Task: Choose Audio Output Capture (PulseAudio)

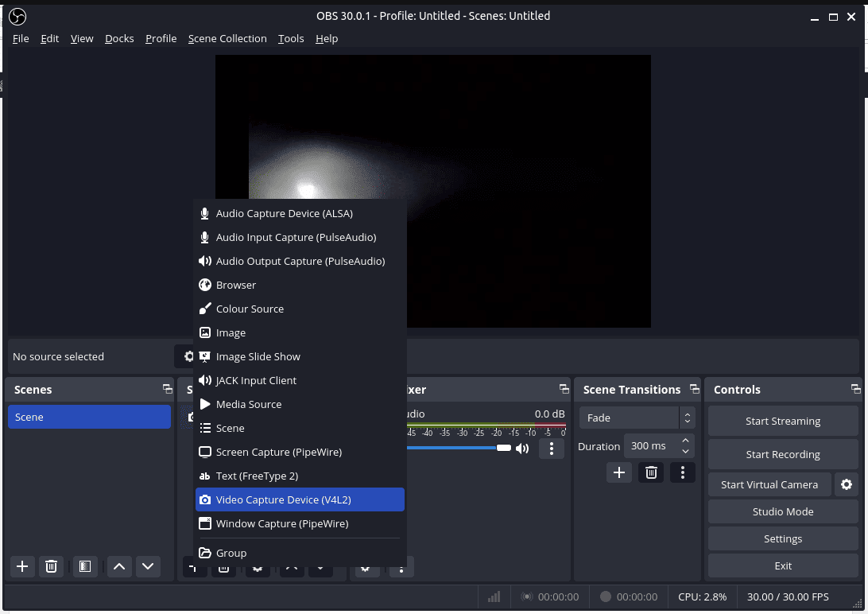Action: click(x=300, y=261)
